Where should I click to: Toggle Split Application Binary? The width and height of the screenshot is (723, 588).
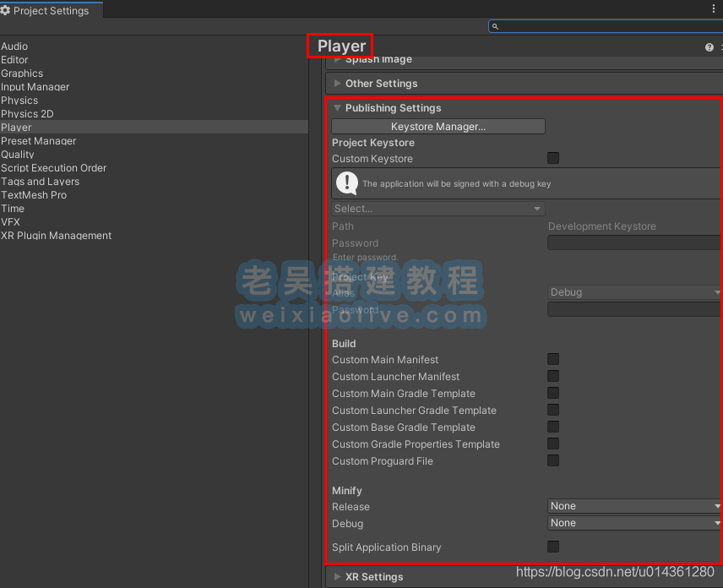(x=553, y=547)
